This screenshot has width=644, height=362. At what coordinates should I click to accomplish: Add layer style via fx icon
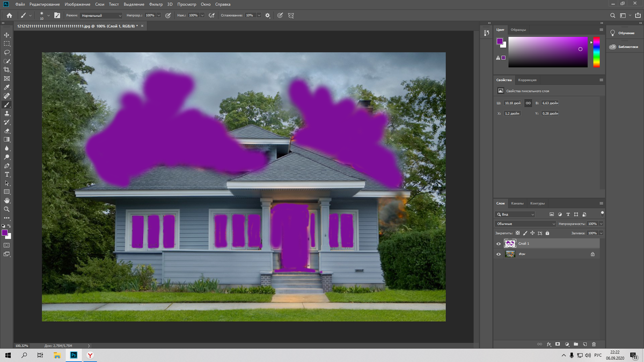(548, 344)
